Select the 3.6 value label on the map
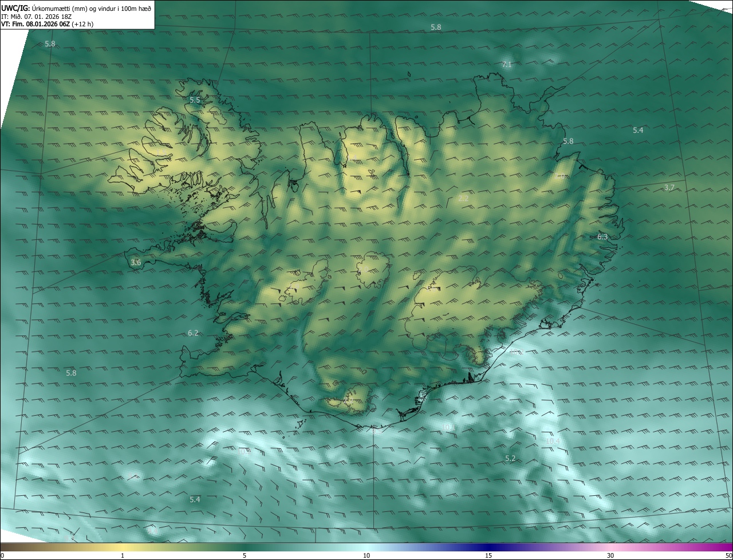This screenshot has width=733, height=560. (136, 263)
